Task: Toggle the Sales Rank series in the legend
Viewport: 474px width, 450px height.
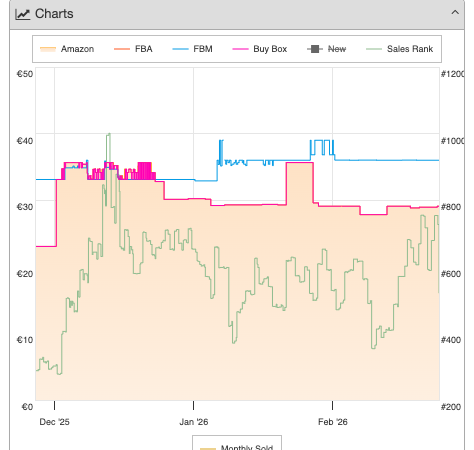Action: tap(400, 49)
